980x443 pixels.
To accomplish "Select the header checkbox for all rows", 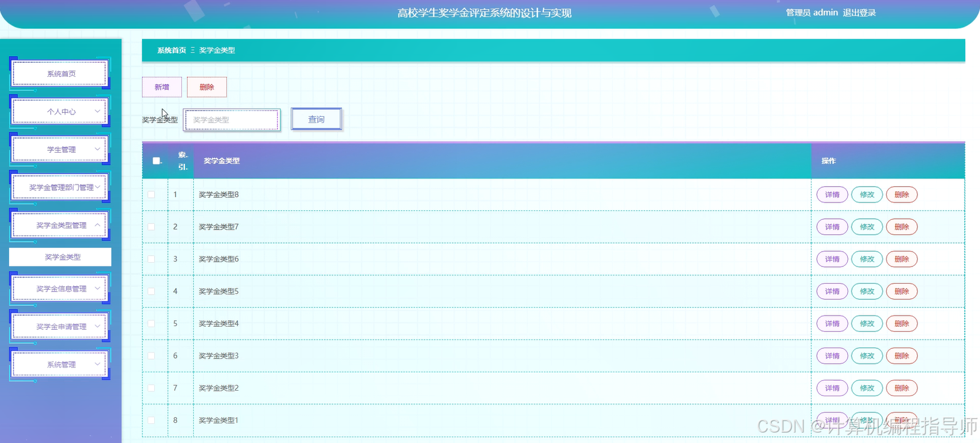I will coord(156,161).
